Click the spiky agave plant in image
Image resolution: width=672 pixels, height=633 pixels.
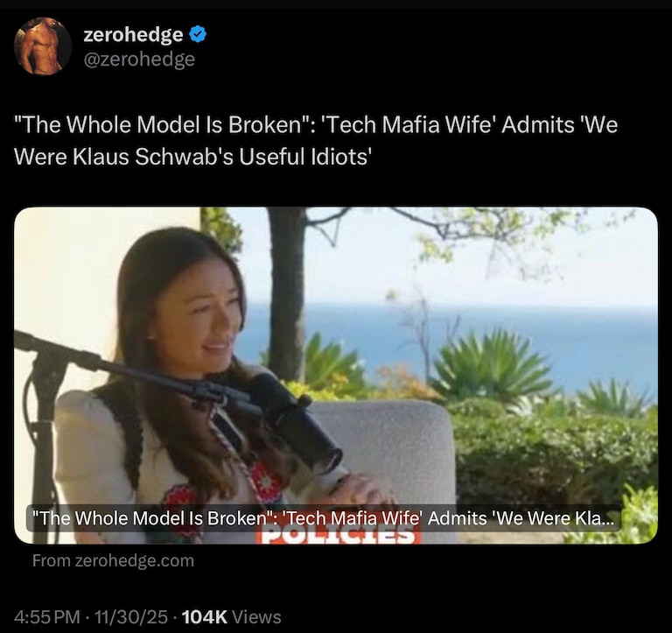(493, 364)
